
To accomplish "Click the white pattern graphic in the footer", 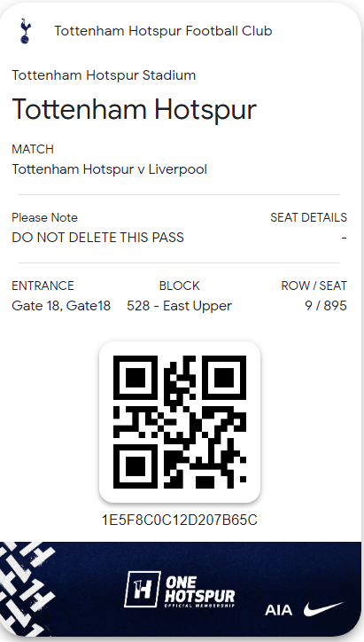I will [26, 589].
